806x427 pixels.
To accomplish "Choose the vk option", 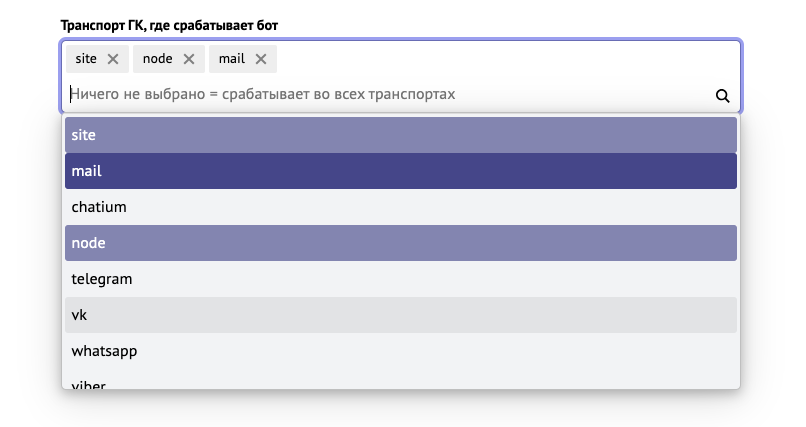I will (400, 315).
